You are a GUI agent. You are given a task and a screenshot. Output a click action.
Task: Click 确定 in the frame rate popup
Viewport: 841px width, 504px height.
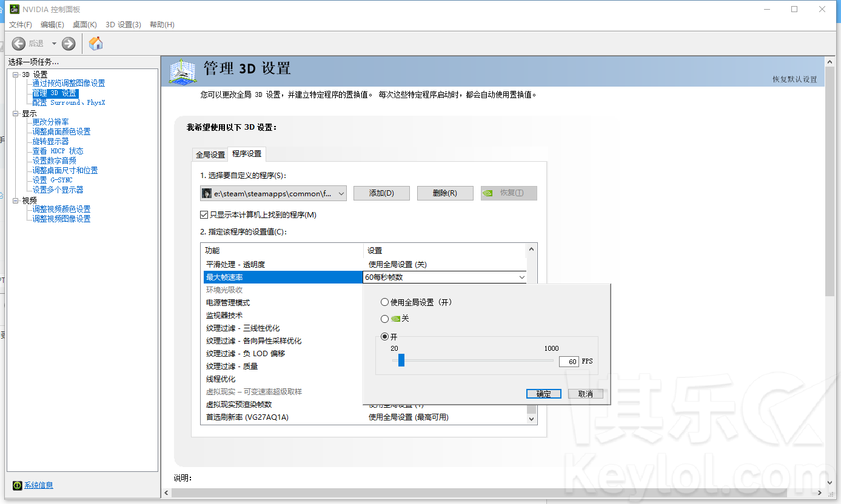click(x=544, y=394)
